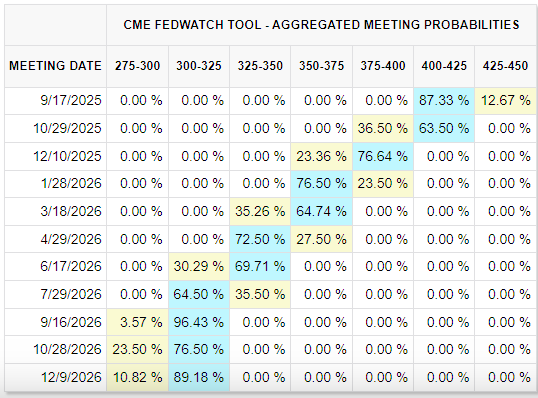Viewport: 538px width, 398px height.
Task: Click the 89.18 % cell for 12/9/2026
Action: pyautogui.click(x=199, y=377)
